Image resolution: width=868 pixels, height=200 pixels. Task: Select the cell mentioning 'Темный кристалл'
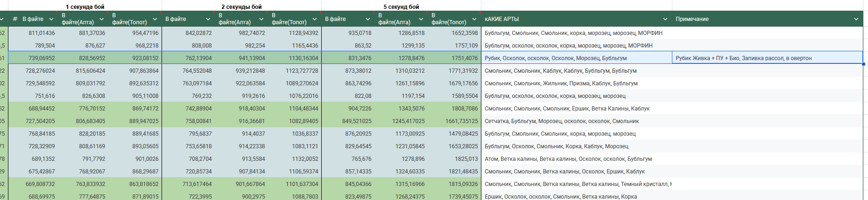pos(577,184)
